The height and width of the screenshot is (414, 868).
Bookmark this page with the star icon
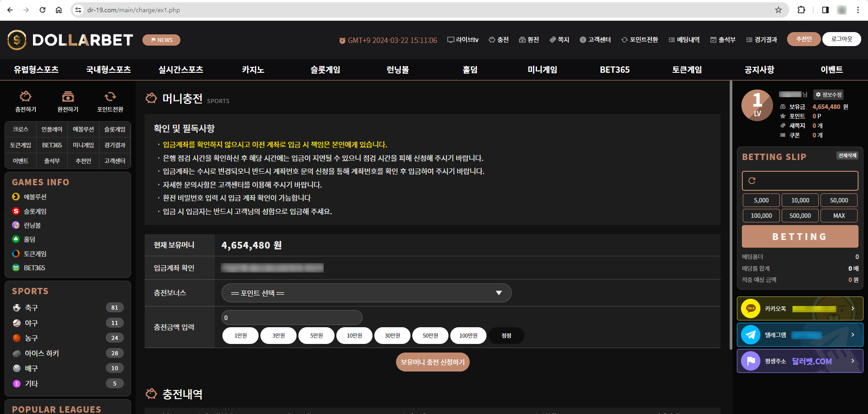click(x=778, y=10)
